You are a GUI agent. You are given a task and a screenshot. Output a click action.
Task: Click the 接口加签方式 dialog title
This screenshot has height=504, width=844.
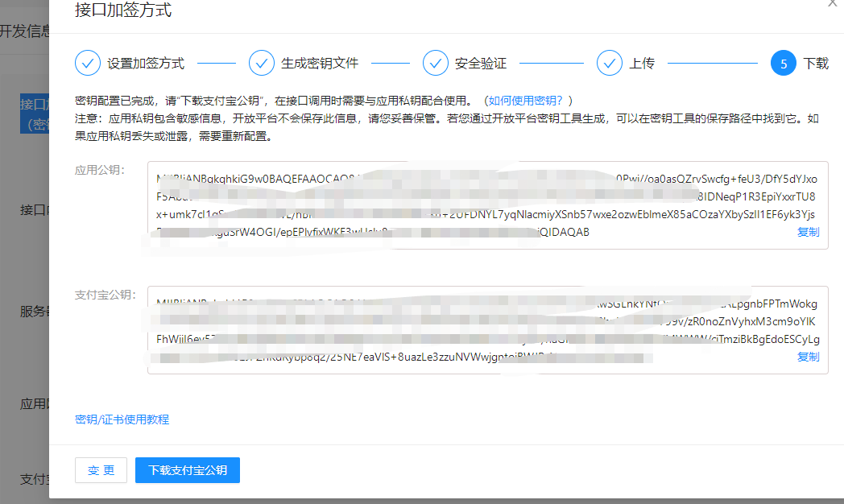click(x=123, y=10)
